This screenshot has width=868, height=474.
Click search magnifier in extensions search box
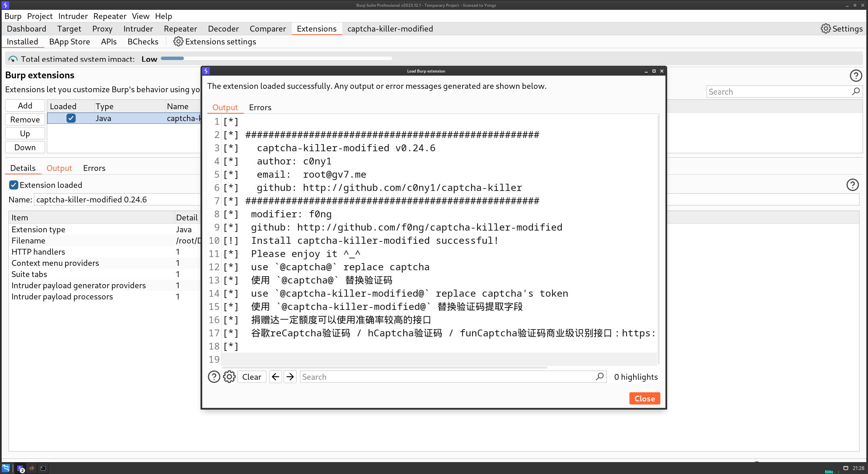[856, 92]
